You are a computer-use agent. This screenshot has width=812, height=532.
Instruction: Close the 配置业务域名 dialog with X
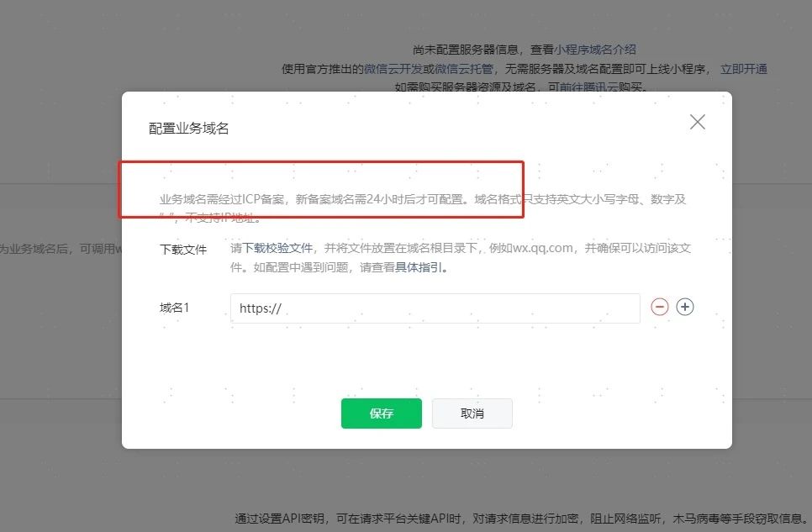pyautogui.click(x=698, y=122)
